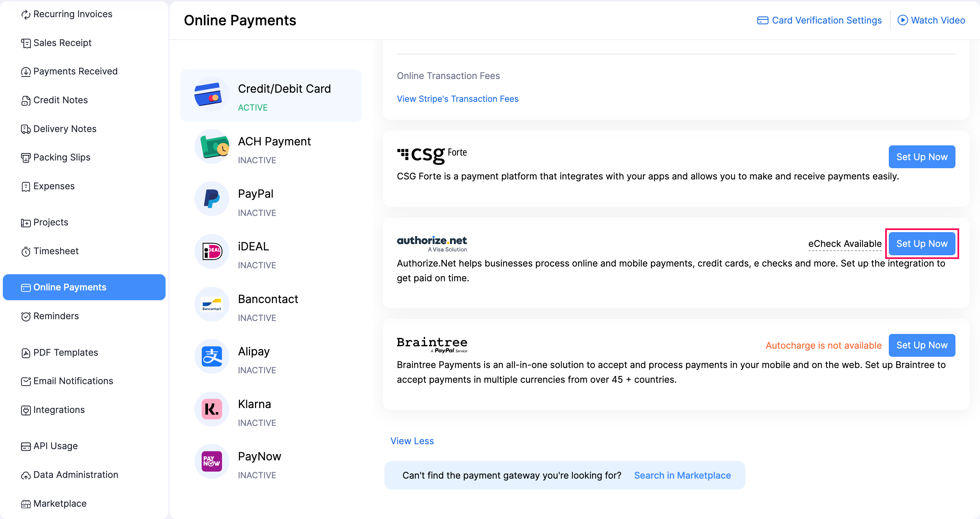The image size is (980, 519).
Task: Set up the Authorize.net integration
Action: click(922, 244)
